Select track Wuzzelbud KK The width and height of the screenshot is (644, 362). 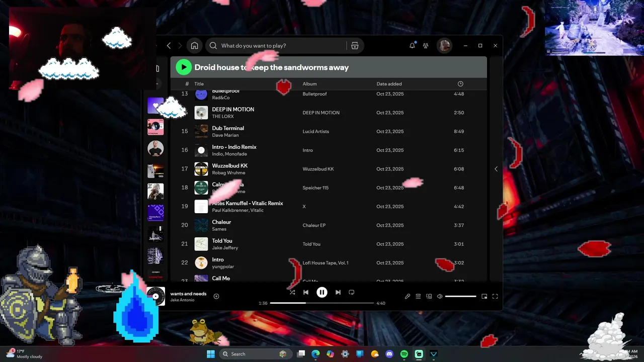(230, 165)
